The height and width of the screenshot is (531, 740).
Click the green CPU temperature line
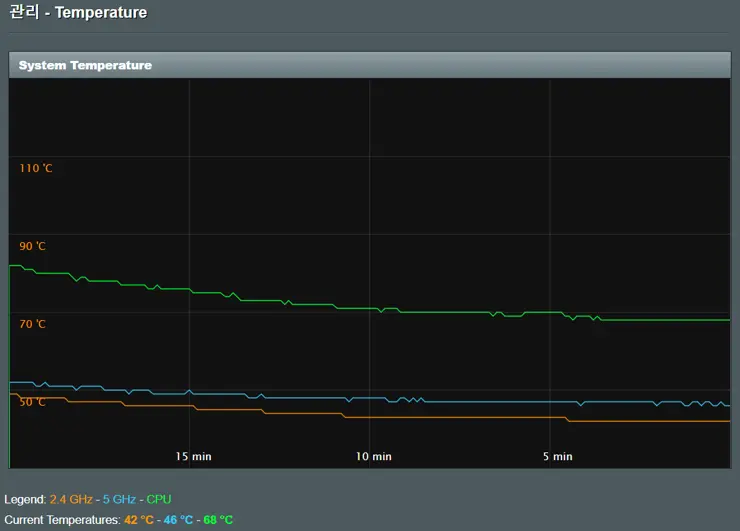click(450, 312)
